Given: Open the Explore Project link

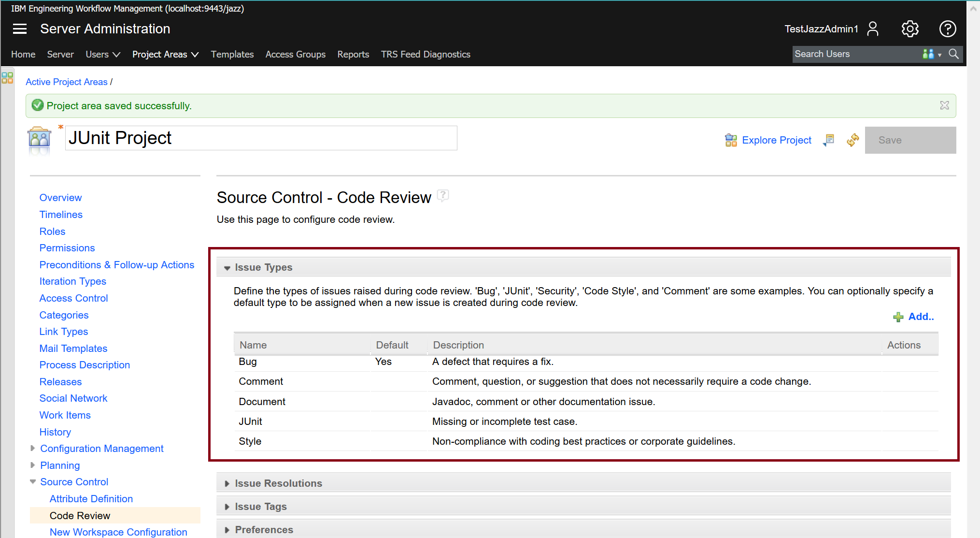Looking at the screenshot, I should point(776,140).
